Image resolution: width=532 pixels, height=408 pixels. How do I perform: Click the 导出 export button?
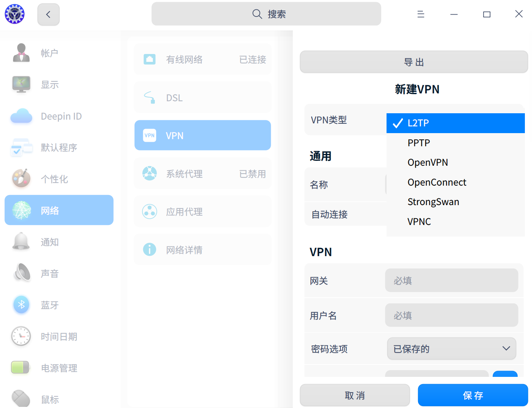pyautogui.click(x=414, y=62)
